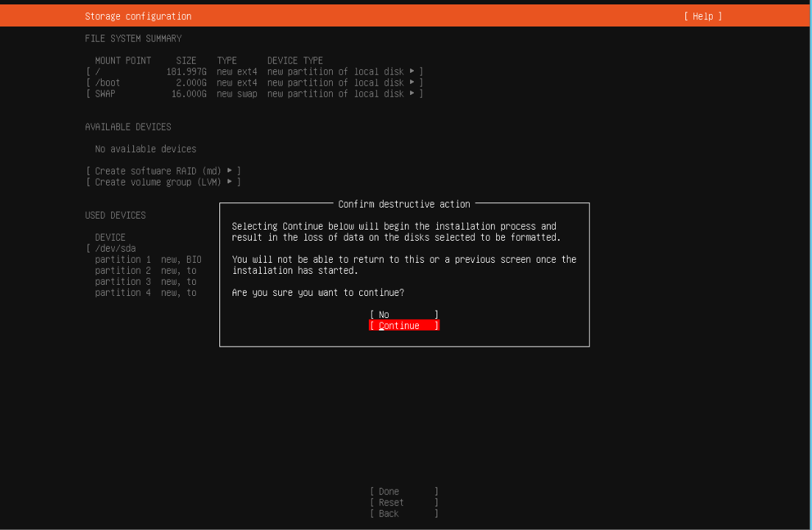Click the DEVICE TYPE column header

click(294, 60)
